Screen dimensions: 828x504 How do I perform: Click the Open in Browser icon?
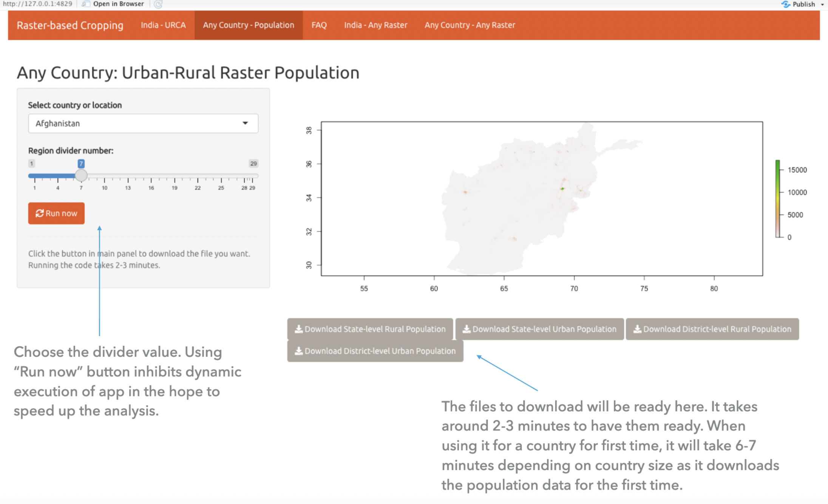[x=86, y=4]
